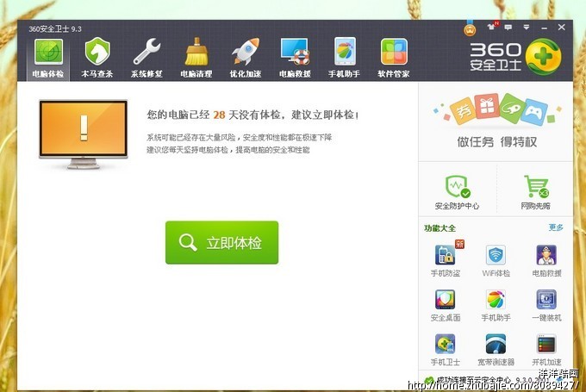
Task: Open the 电脑清理 broom tab
Action: (x=196, y=58)
